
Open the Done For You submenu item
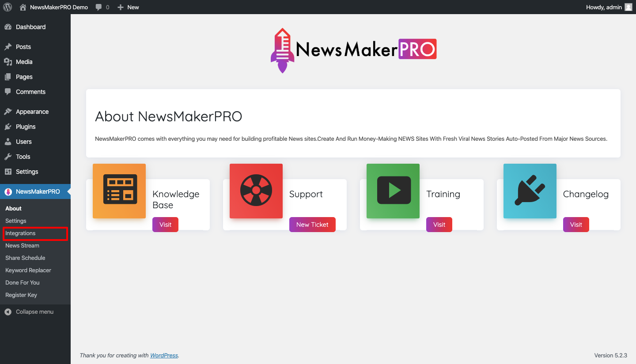coord(35,282)
